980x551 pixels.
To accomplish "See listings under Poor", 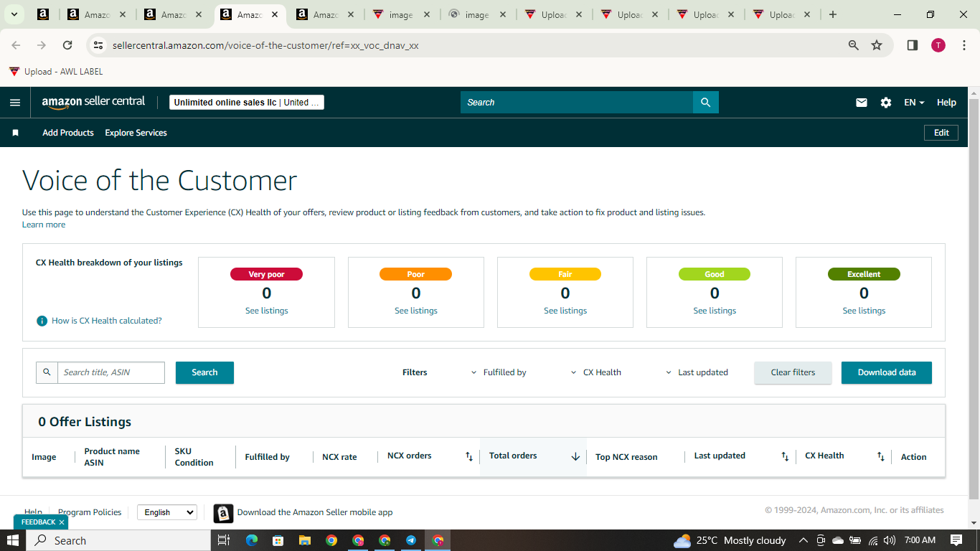I will [416, 311].
